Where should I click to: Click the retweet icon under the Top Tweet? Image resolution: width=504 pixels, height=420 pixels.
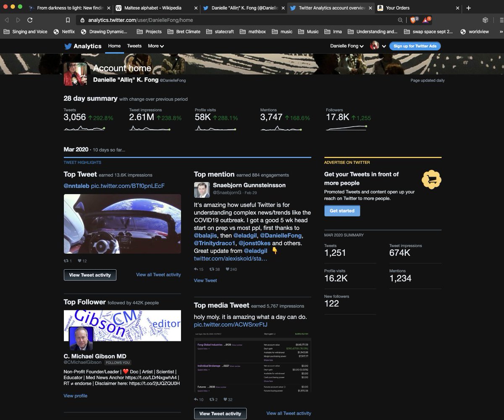pos(66,261)
